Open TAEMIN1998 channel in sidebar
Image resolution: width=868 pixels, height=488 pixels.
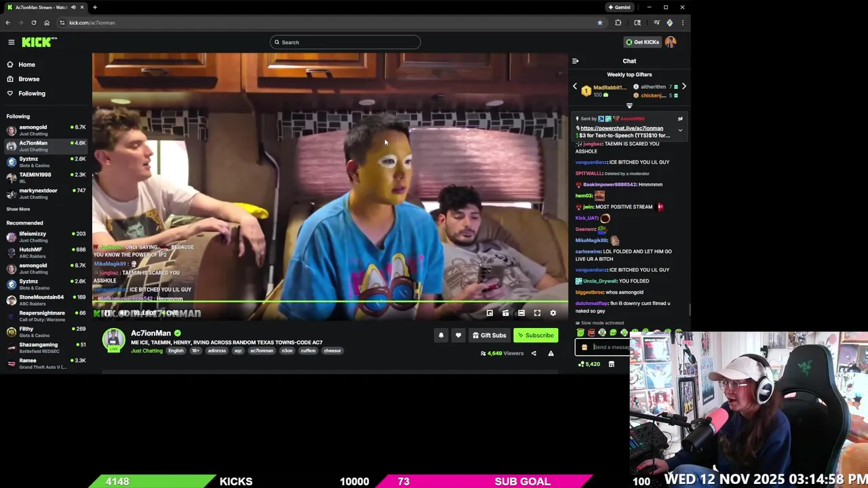click(x=46, y=178)
